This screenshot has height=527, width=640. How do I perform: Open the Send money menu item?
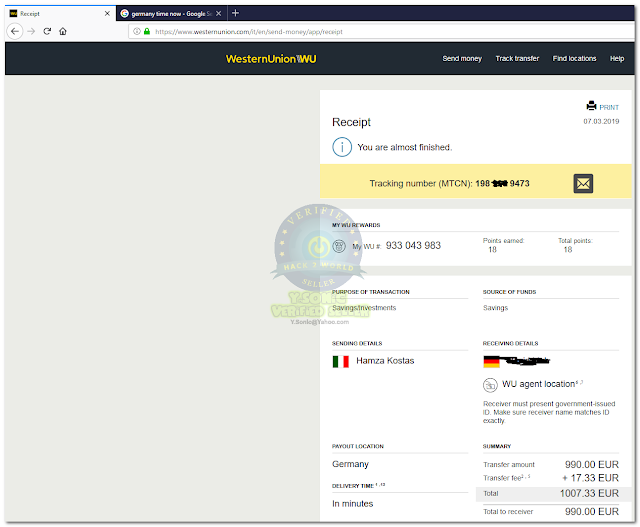[462, 59]
